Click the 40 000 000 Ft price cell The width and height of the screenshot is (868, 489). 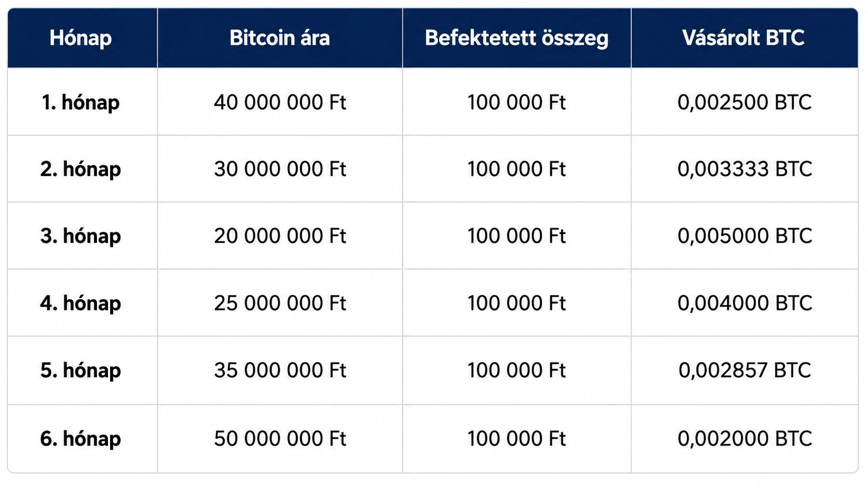point(280,102)
